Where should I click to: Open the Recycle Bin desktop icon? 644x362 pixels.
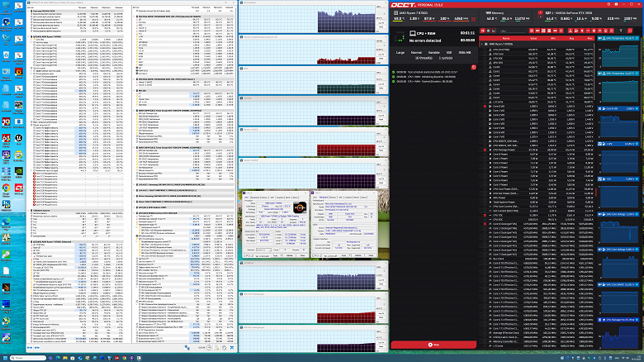pyautogui.click(x=6, y=55)
